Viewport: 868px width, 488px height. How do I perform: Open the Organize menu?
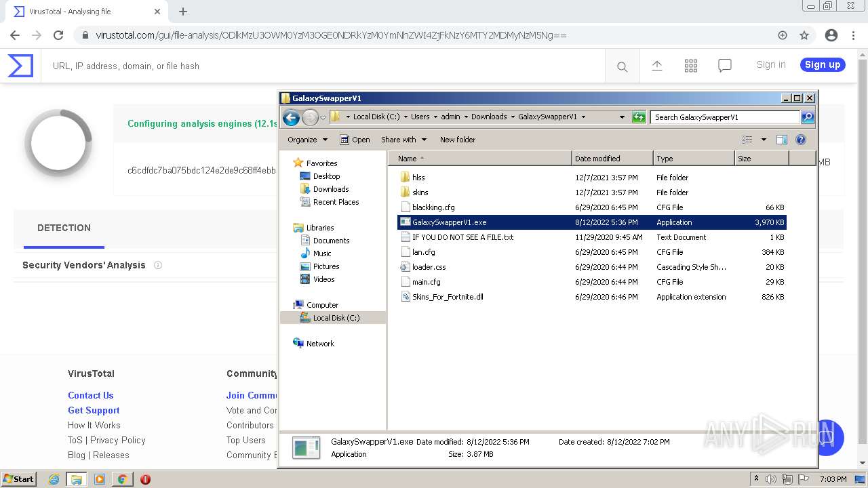pyautogui.click(x=307, y=140)
